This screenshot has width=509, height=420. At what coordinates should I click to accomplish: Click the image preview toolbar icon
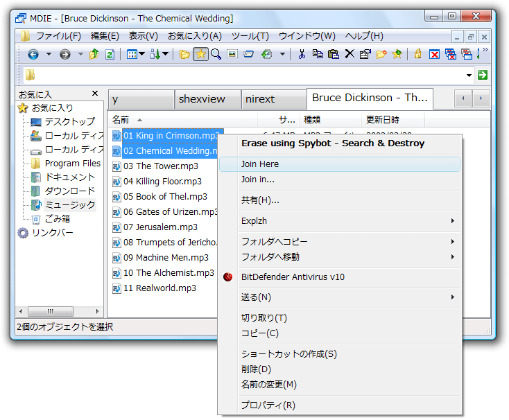(x=232, y=54)
